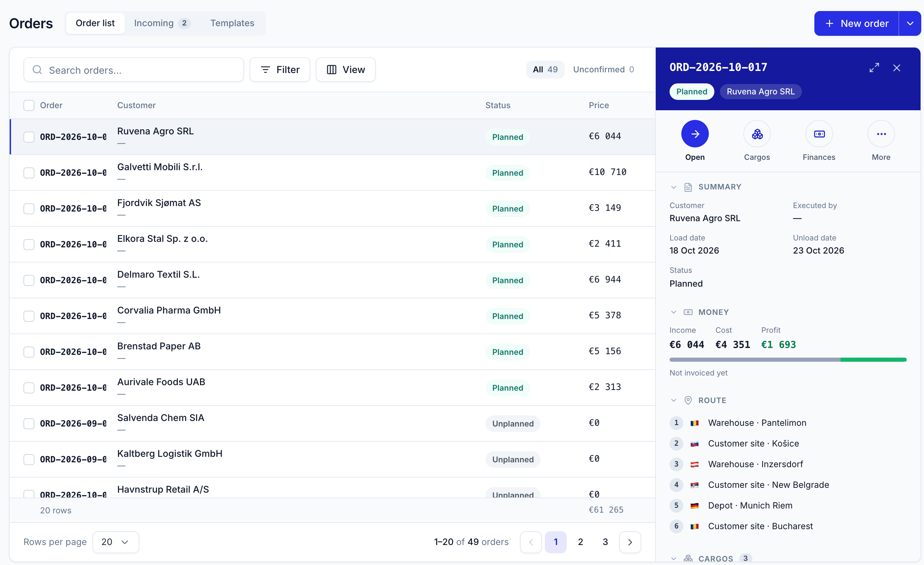
Task: Select the All 49 orders filter
Action: [x=545, y=69]
